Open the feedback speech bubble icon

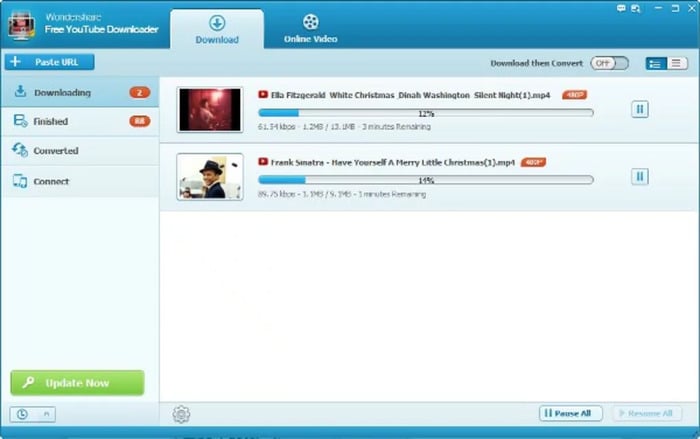click(x=621, y=8)
